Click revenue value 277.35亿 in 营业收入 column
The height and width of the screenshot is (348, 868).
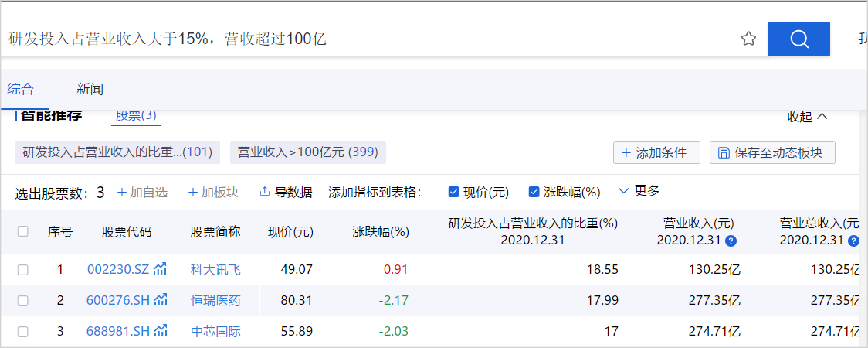[x=715, y=301]
